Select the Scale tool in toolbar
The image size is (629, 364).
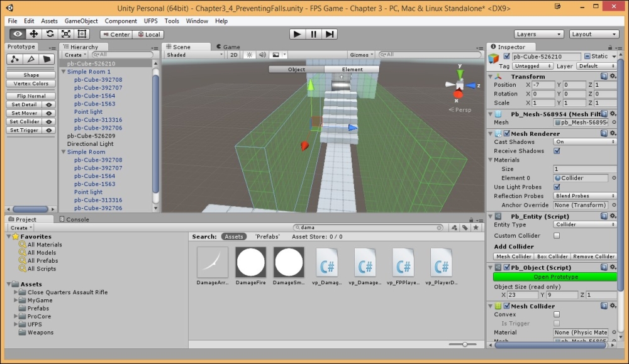pos(67,34)
